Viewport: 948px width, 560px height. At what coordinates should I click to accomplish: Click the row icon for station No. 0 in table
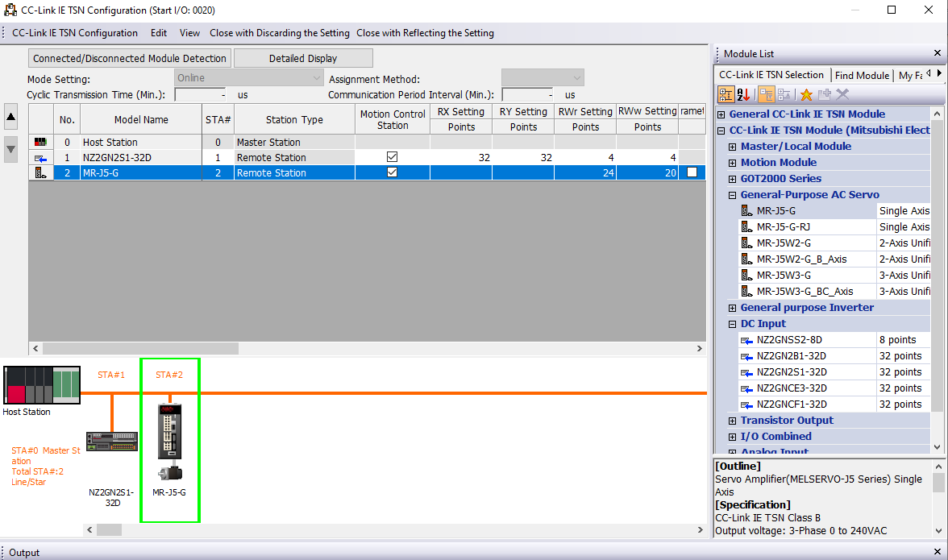40,142
